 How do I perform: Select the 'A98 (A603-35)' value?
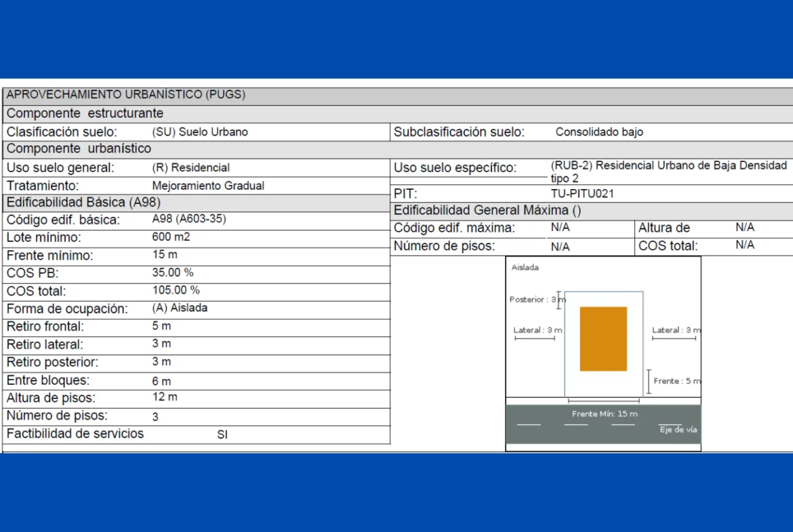pos(189,219)
